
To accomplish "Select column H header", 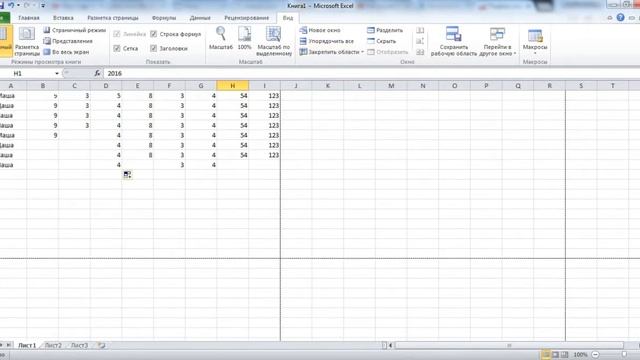I will coord(233,86).
